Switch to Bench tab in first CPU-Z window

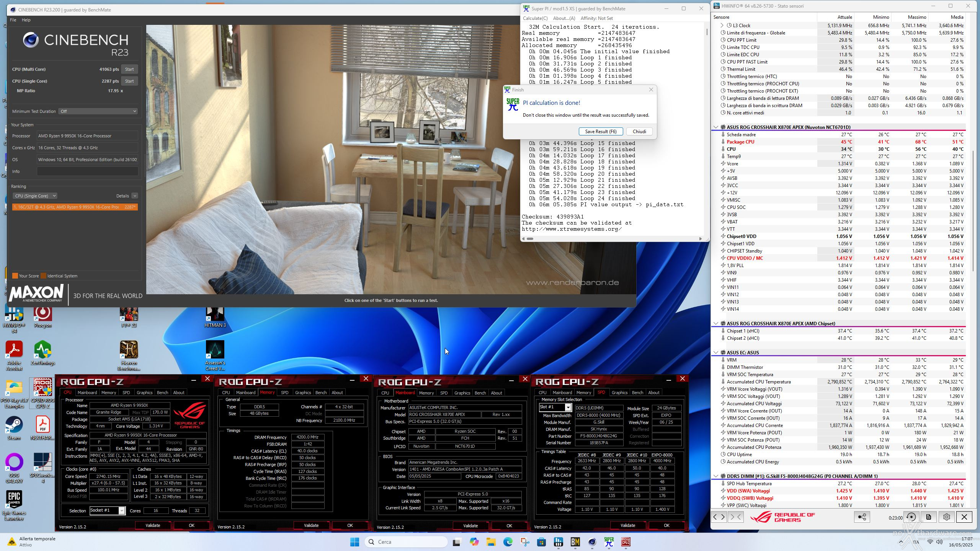[x=162, y=393]
